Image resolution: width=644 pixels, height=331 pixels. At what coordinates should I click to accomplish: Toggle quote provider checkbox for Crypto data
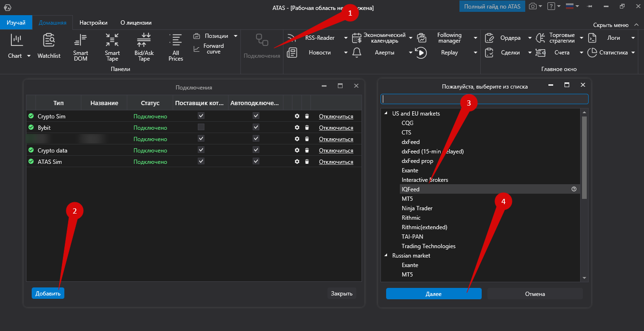[x=201, y=150]
